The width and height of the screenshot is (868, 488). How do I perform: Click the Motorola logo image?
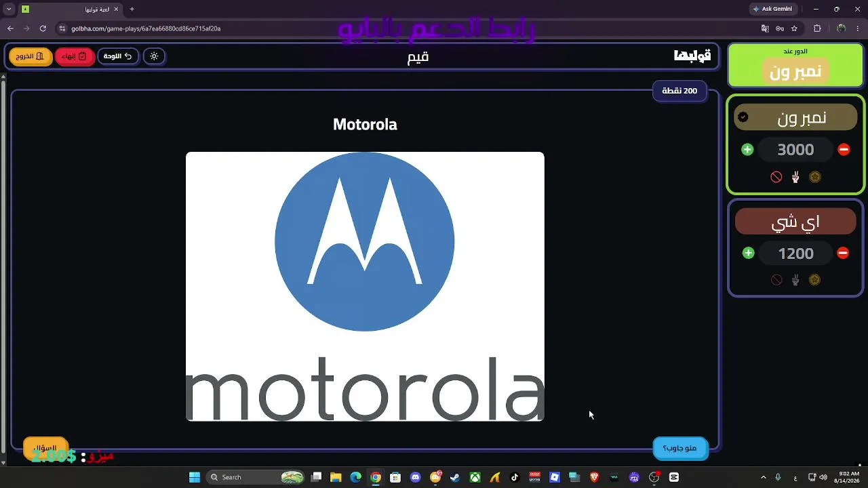click(365, 286)
